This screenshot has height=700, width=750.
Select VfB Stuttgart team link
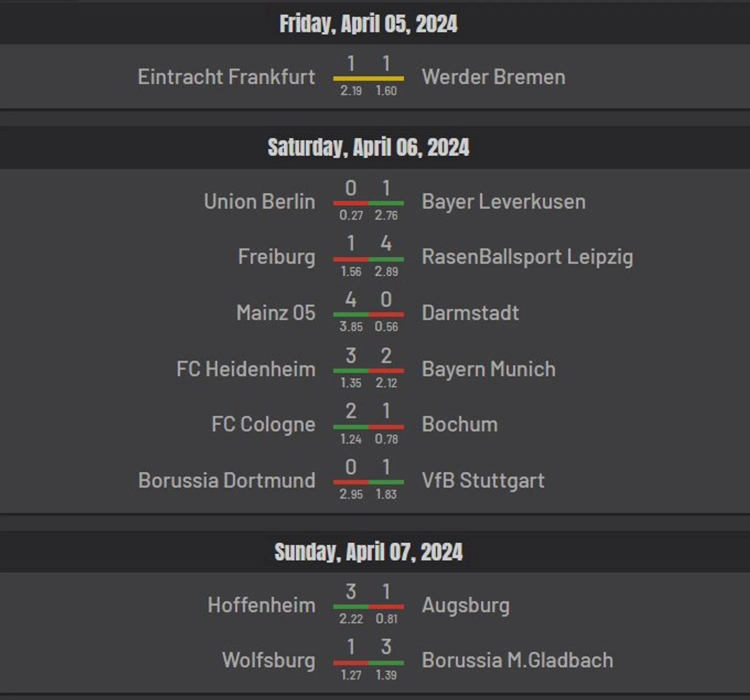tap(483, 481)
